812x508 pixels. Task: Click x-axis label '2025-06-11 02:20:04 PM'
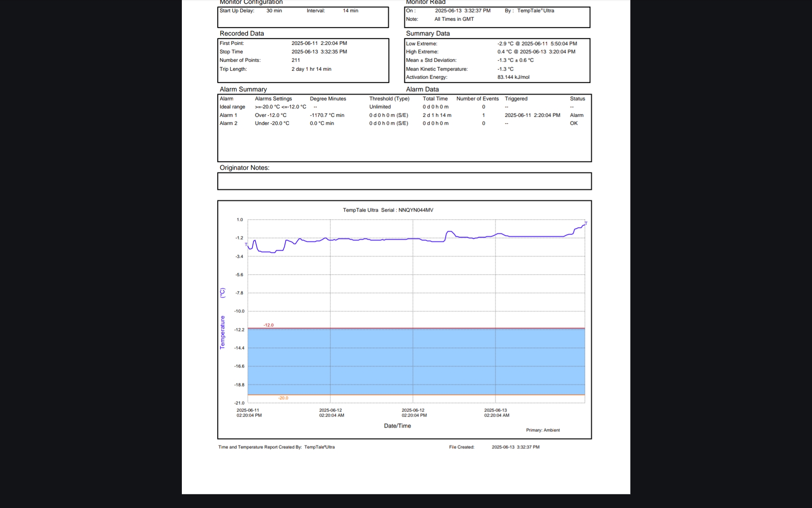tap(249, 413)
